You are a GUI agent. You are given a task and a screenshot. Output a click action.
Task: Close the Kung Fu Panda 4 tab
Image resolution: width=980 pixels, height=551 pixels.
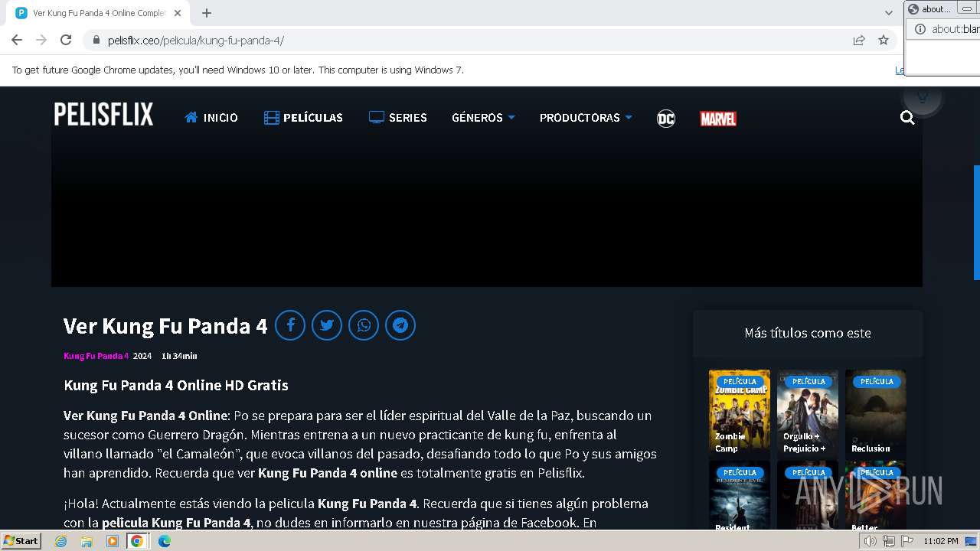tap(178, 13)
